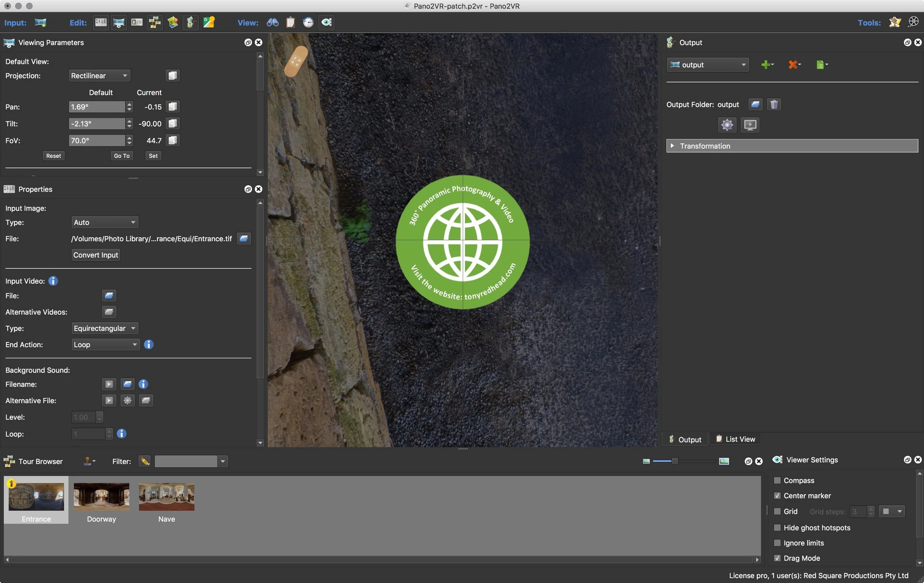The height and width of the screenshot is (583, 924).
Task: Browse for the Output Folder
Action: 755,104
